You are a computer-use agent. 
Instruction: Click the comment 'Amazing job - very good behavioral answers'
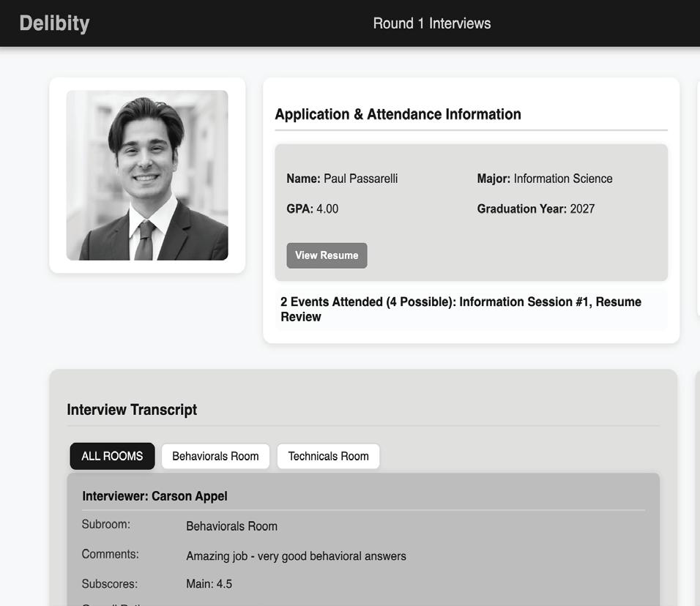(296, 556)
